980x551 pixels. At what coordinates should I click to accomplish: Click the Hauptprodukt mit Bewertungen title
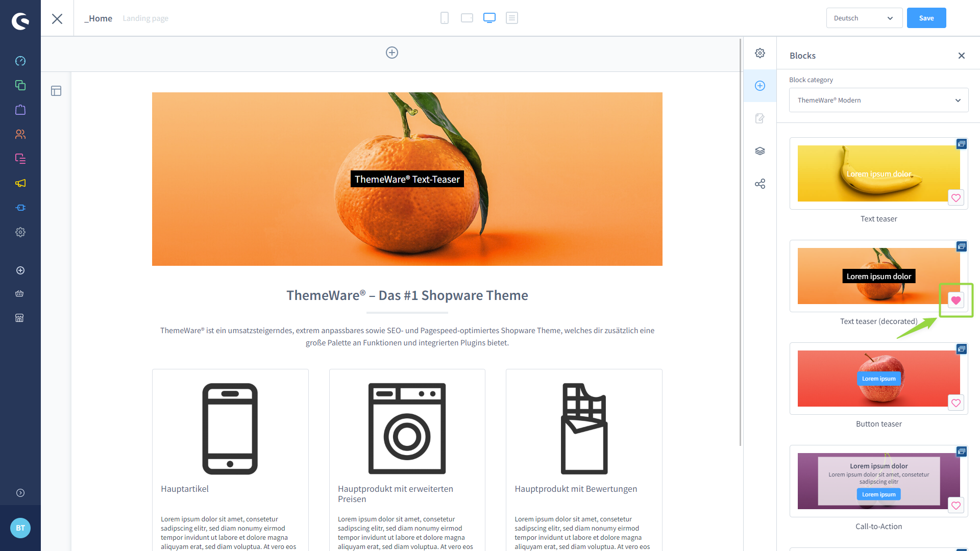576,489
